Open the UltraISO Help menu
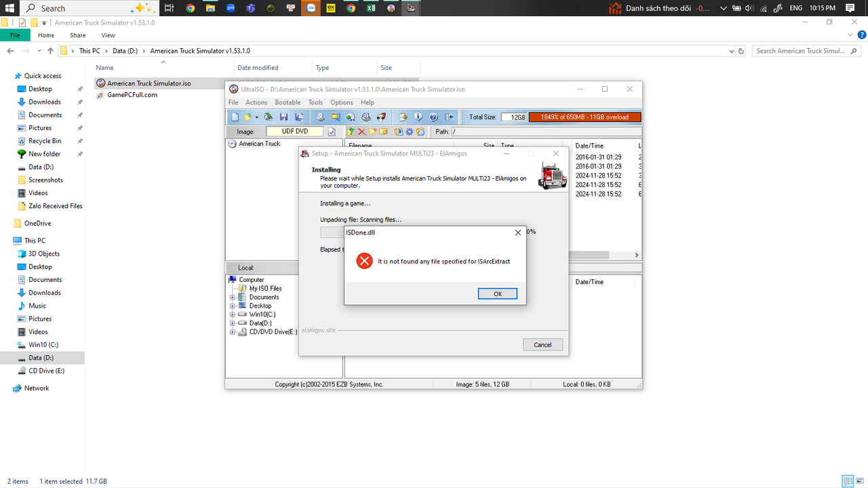This screenshot has height=488, width=868. (x=367, y=102)
